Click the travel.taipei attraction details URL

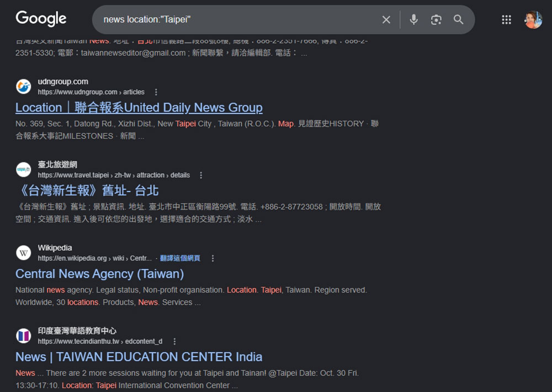(x=114, y=175)
